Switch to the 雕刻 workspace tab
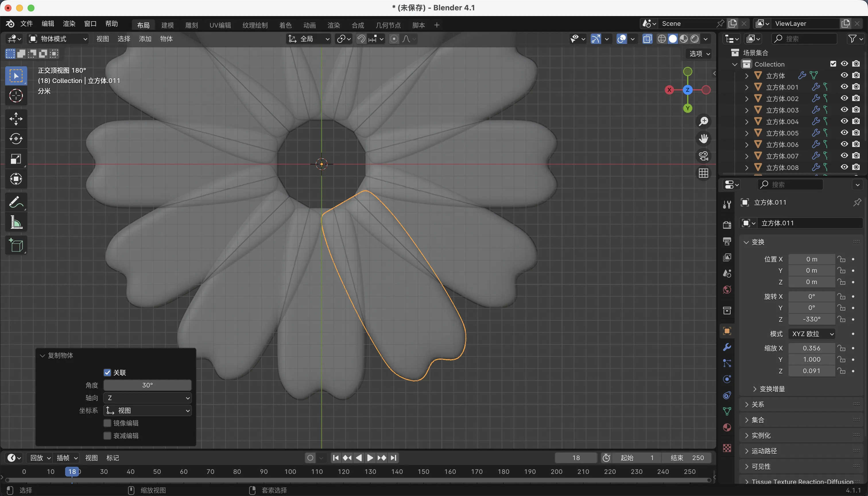Image resolution: width=868 pixels, height=496 pixels. (x=191, y=25)
